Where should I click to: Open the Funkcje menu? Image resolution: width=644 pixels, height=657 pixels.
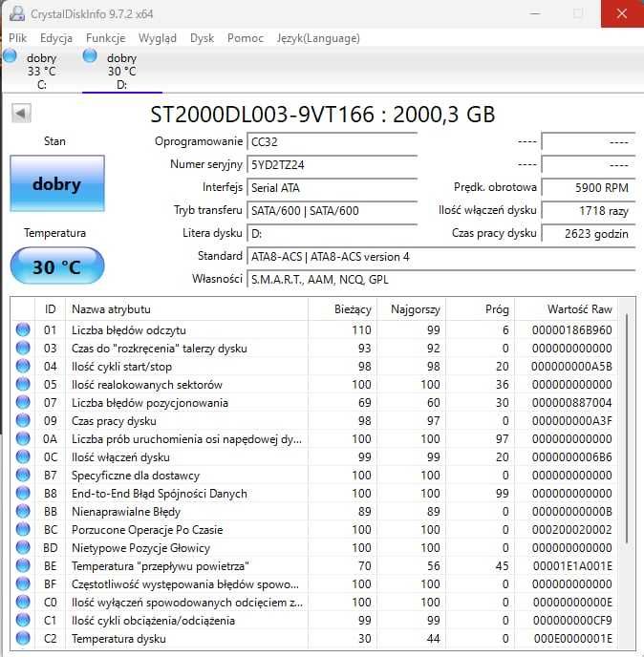106,38
